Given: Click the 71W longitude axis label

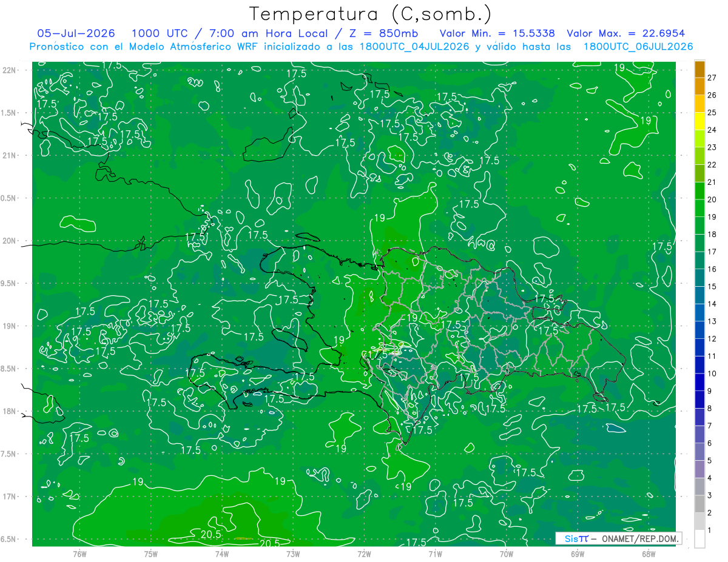Looking at the screenshot, I should click(x=435, y=554).
